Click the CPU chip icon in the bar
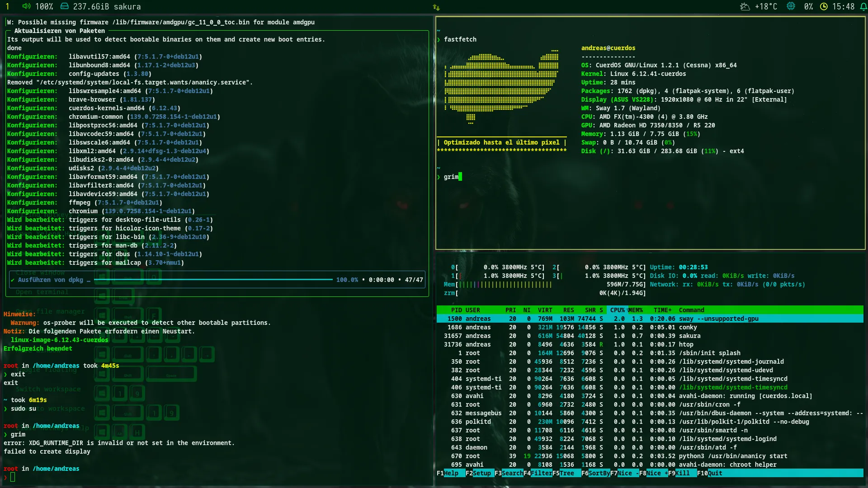This screenshot has width=868, height=488. click(x=791, y=6)
